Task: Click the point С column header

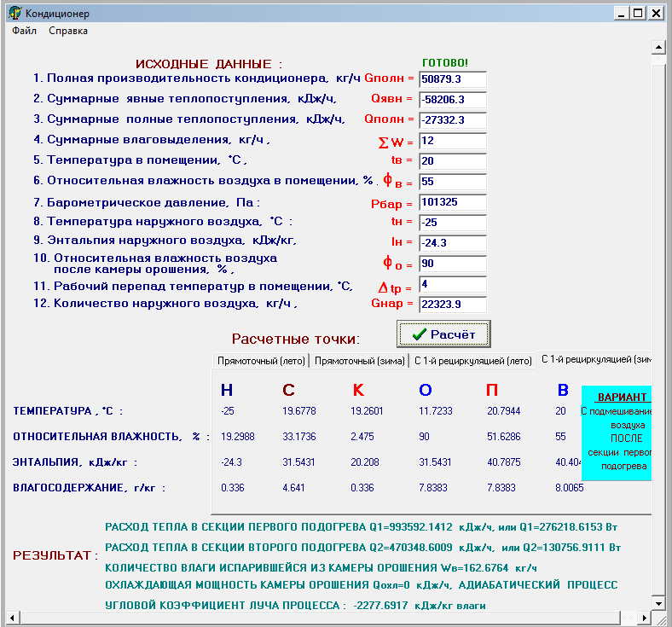Action: [x=288, y=390]
